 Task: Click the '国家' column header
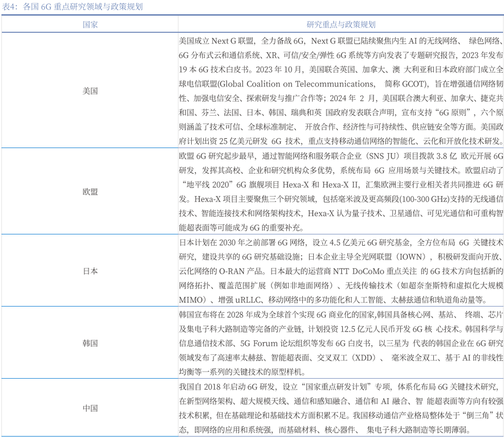click(90, 24)
